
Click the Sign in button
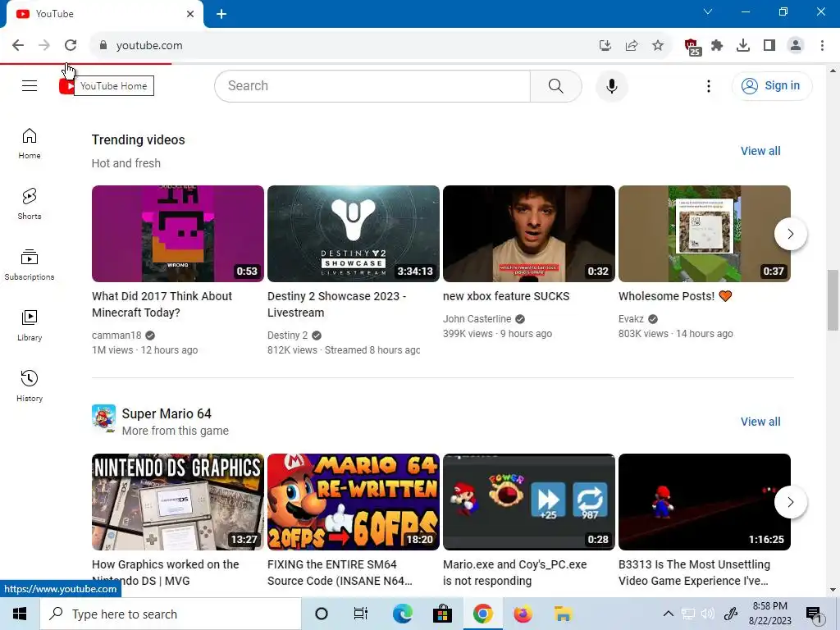(771, 85)
